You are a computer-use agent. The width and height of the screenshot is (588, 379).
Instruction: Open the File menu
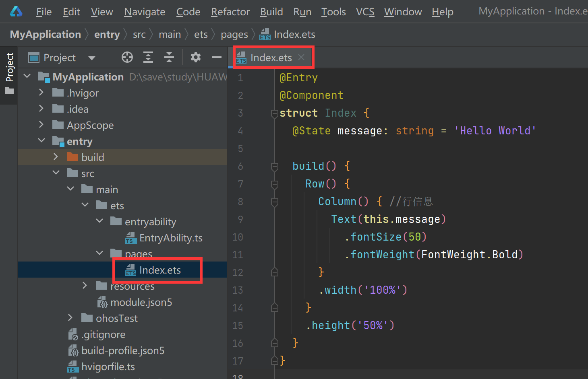(44, 12)
